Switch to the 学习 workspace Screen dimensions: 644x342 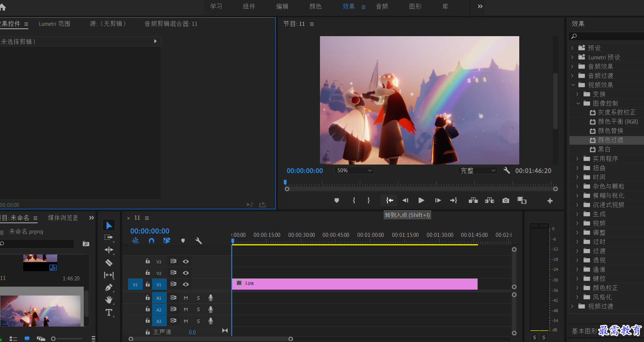[x=216, y=6]
